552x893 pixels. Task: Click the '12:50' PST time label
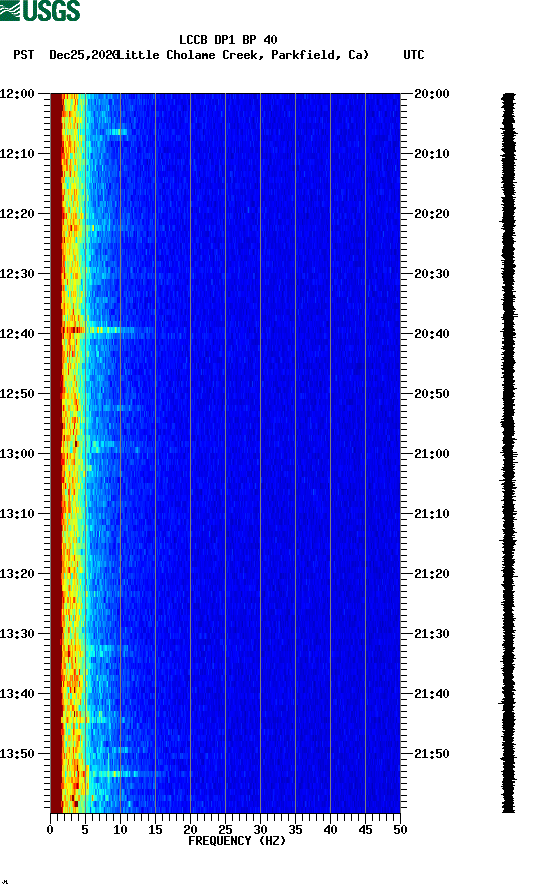click(x=18, y=394)
